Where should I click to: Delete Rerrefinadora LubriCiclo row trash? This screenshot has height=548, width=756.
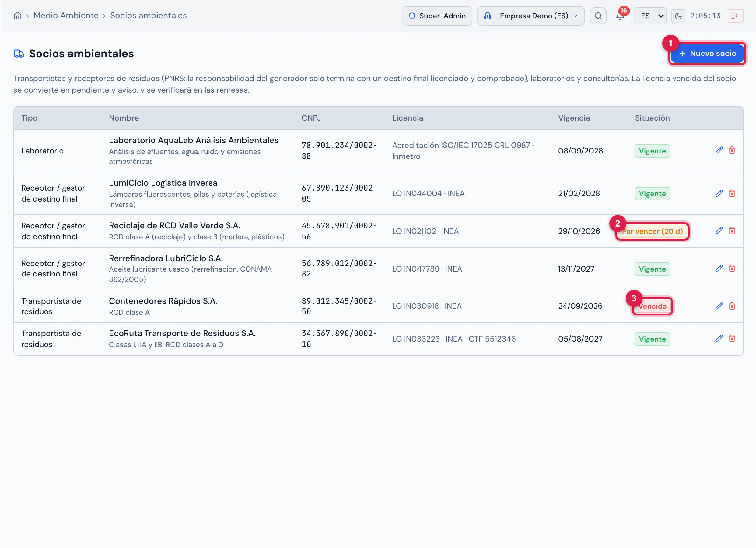pos(732,269)
